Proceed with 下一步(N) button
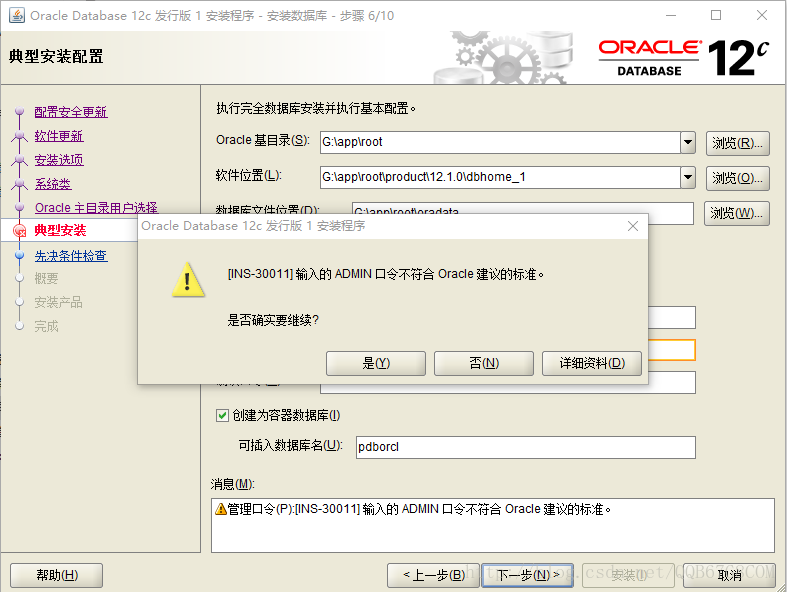Screen dimensions: 787x592 coord(528,575)
